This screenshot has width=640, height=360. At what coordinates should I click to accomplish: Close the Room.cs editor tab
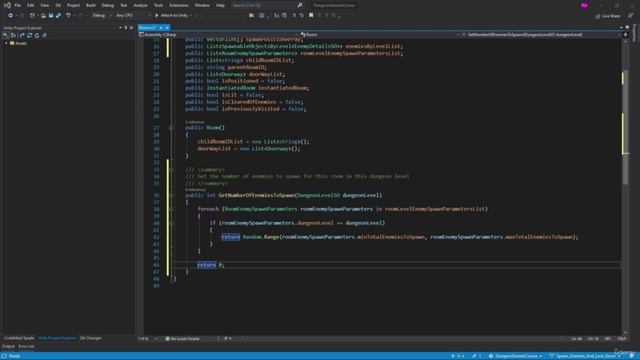[167, 27]
